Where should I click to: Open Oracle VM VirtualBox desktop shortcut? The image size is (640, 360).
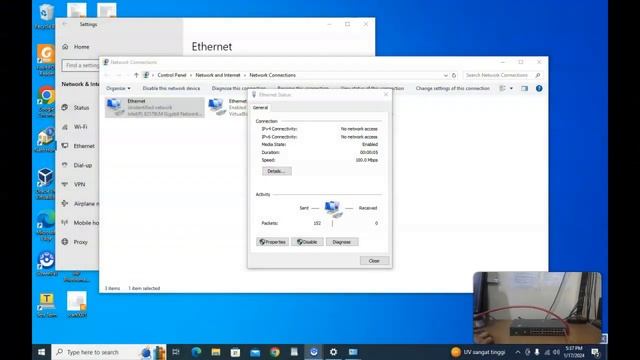click(46, 184)
